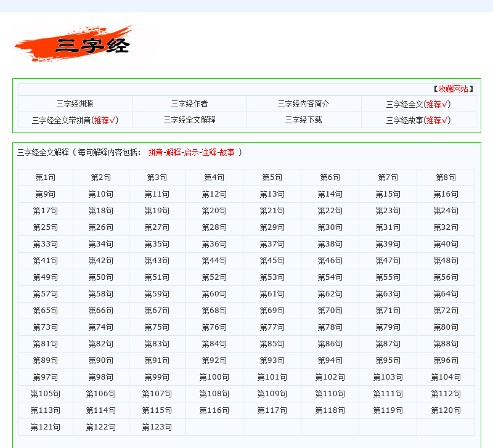Open 三字经故事 recommended link
This screenshot has height=448, width=493.
[x=418, y=120]
